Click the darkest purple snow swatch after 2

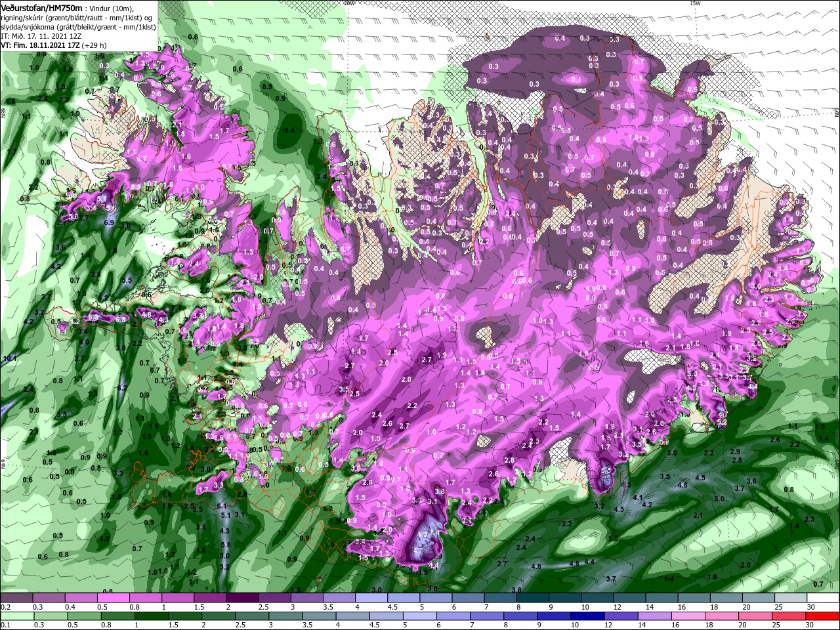pyautogui.click(x=242, y=598)
